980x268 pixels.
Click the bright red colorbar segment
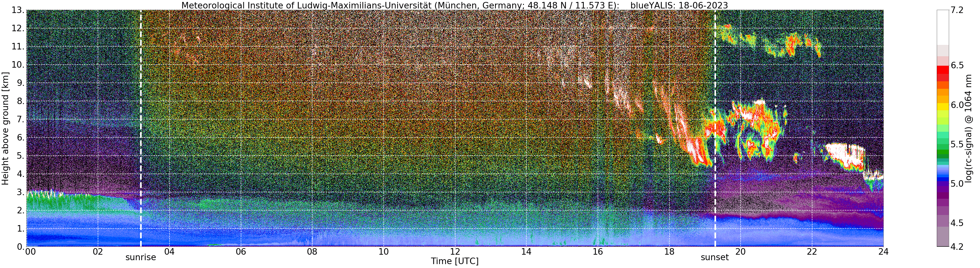pos(943,70)
